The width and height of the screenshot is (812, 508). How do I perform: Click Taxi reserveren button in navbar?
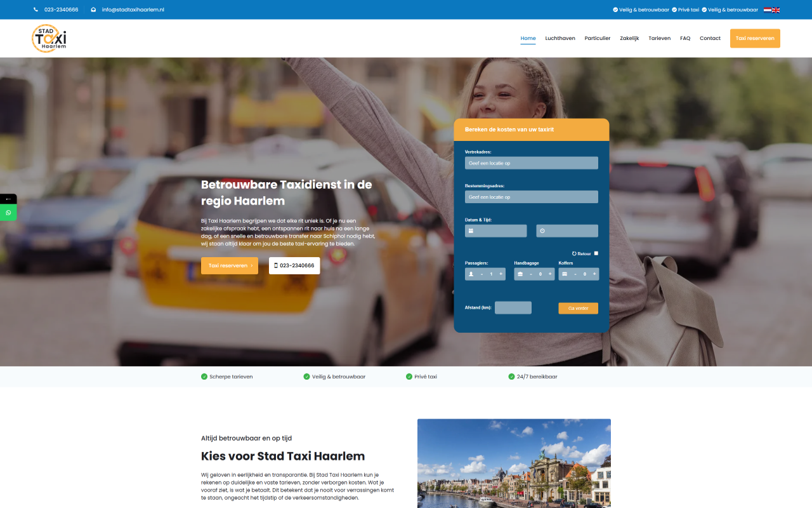tap(755, 38)
